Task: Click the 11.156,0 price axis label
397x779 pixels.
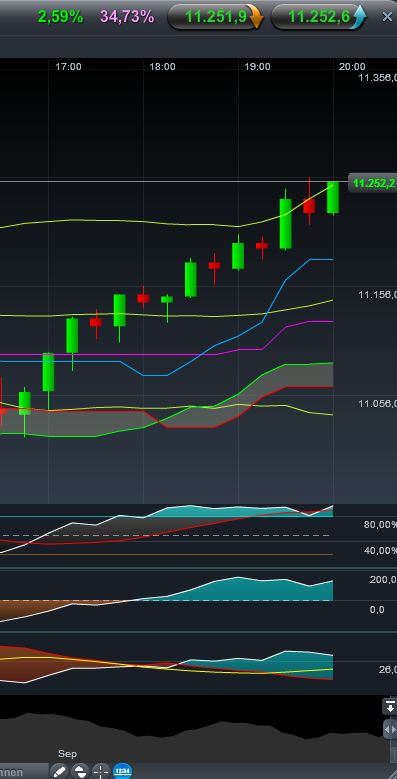Action: pos(378,295)
